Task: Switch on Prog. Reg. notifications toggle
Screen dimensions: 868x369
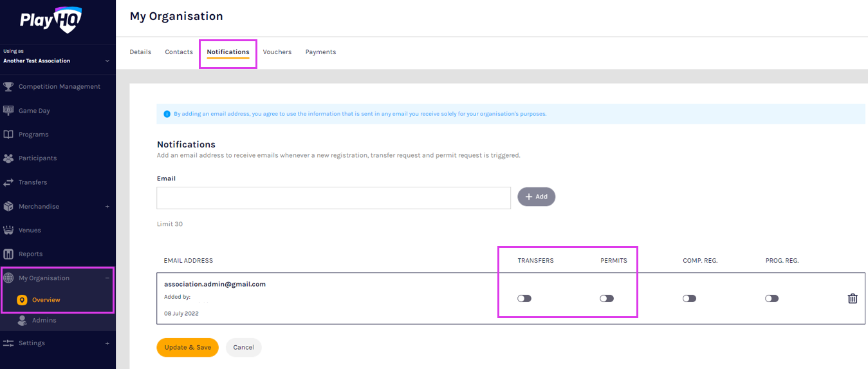Action: (x=771, y=298)
